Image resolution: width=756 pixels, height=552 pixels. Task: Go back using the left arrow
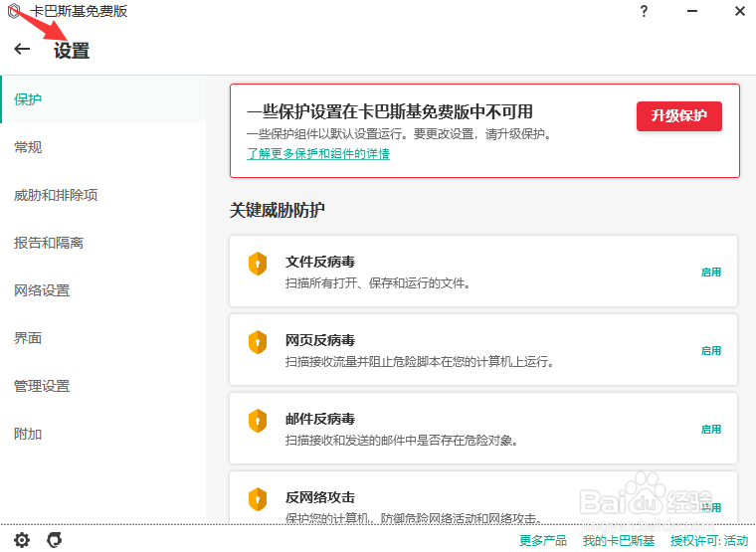point(22,49)
